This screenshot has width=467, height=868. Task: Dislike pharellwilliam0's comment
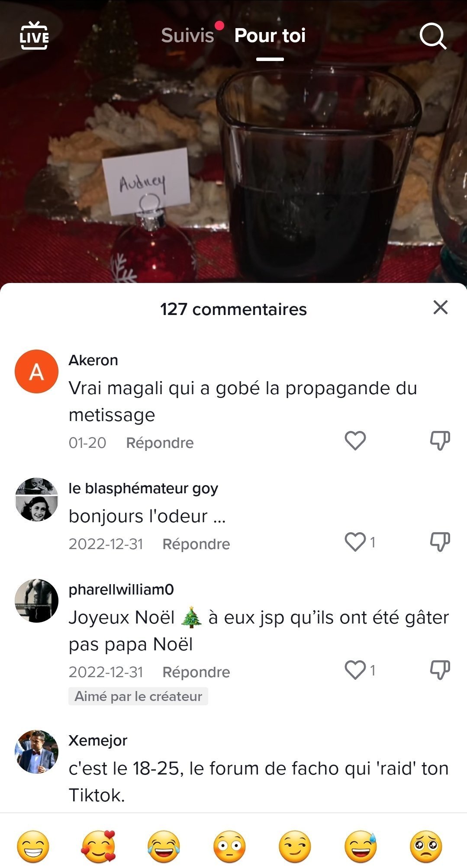[x=440, y=670]
